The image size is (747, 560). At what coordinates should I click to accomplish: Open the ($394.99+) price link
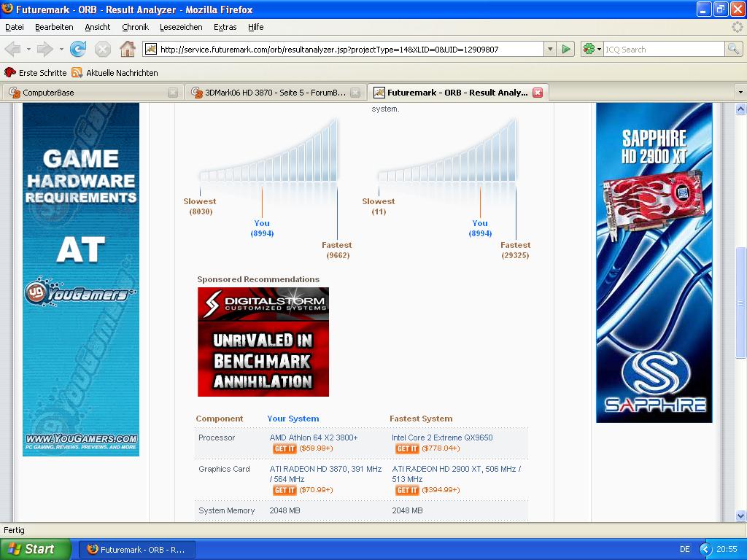point(441,489)
